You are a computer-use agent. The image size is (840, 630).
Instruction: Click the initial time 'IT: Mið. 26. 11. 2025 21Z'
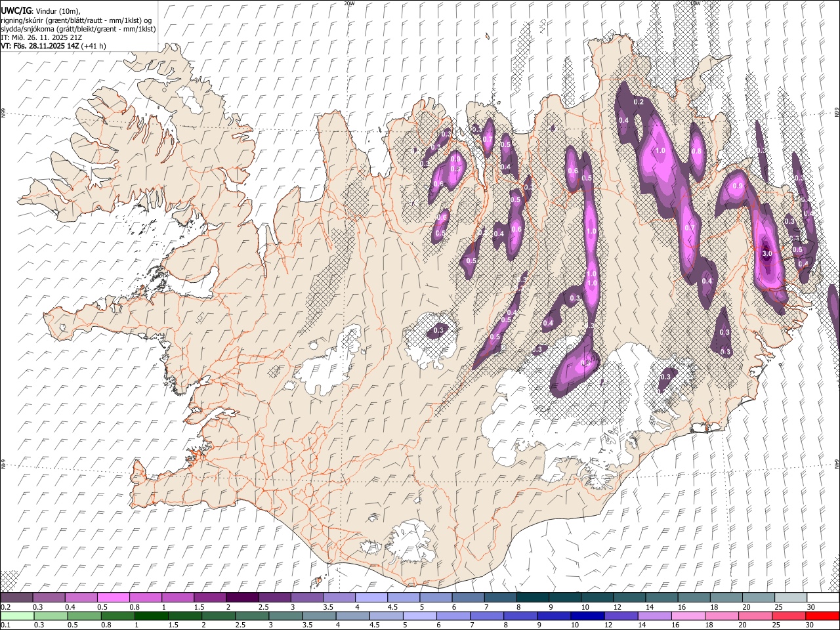41,37
